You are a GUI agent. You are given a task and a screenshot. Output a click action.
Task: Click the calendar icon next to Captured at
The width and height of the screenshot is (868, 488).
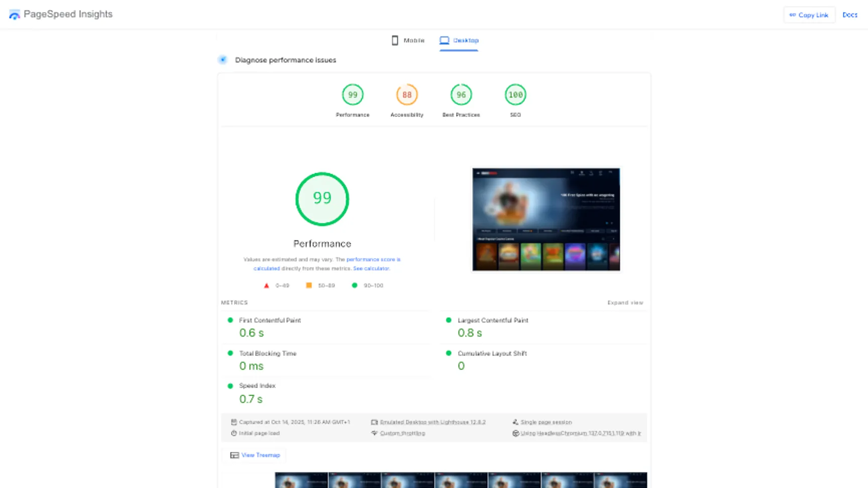(x=234, y=422)
